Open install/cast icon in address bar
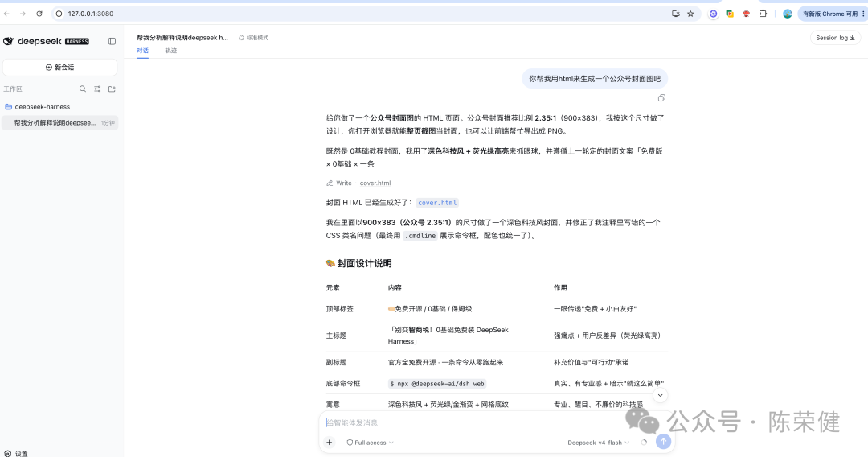The height and width of the screenshot is (457, 868). [675, 14]
